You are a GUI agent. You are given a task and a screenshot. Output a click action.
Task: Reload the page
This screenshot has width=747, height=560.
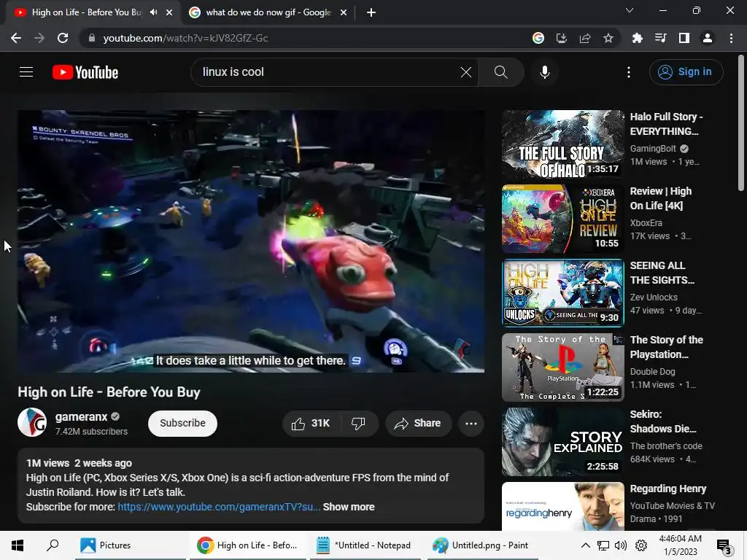(x=63, y=38)
